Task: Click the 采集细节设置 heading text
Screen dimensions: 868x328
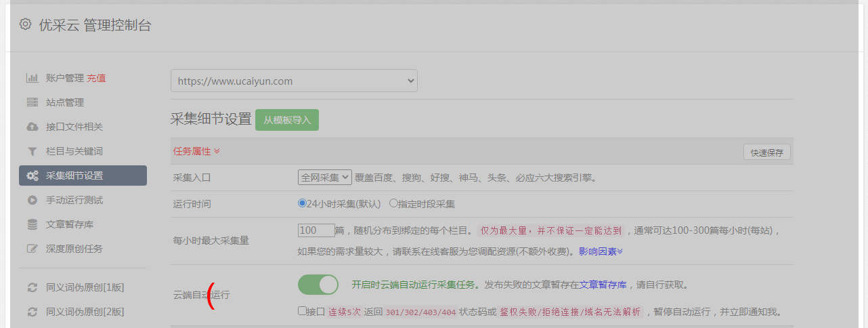Action: [x=211, y=119]
